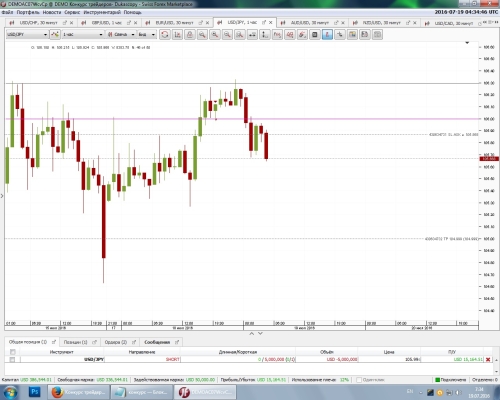Switch to the GBP/USD 1 hour chart tab
The width and height of the screenshot is (500, 400).
[107, 23]
